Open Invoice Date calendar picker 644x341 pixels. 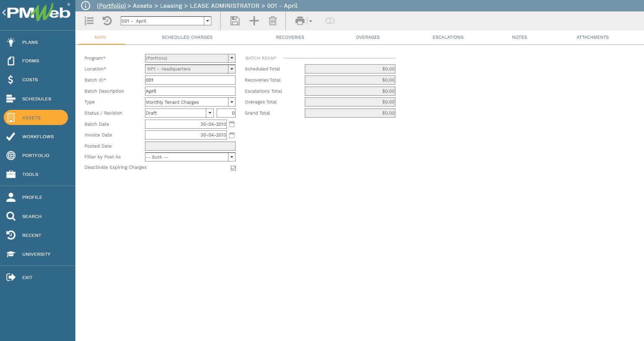click(232, 135)
